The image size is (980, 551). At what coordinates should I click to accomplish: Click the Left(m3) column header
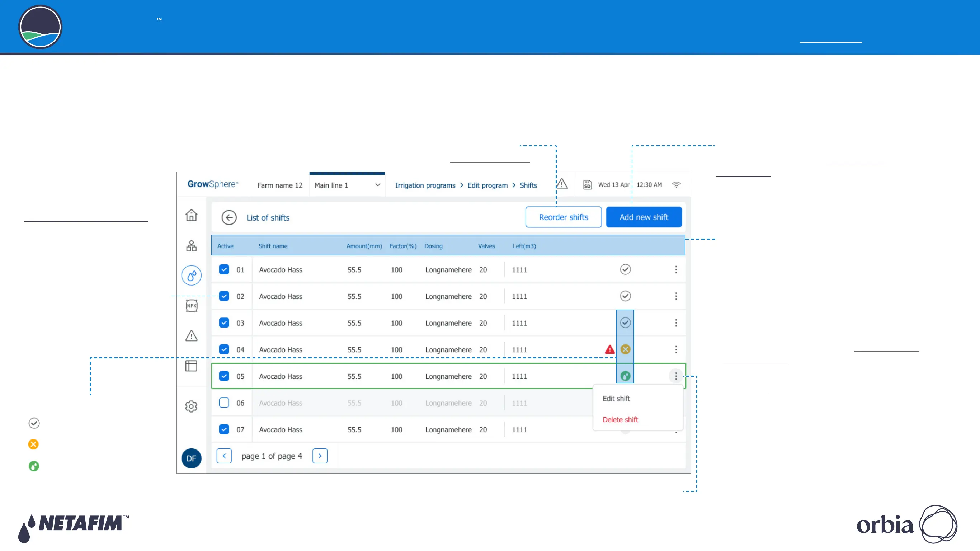pyautogui.click(x=524, y=246)
